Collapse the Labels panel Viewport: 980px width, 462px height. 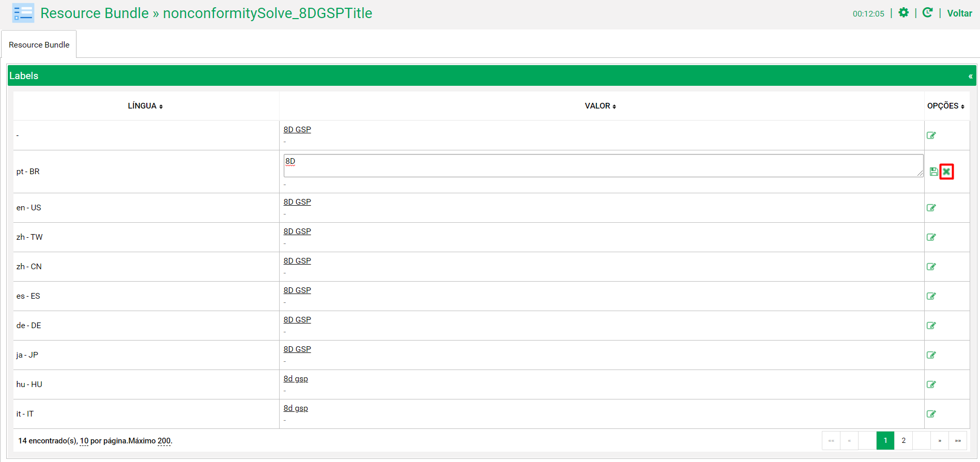pyautogui.click(x=970, y=76)
